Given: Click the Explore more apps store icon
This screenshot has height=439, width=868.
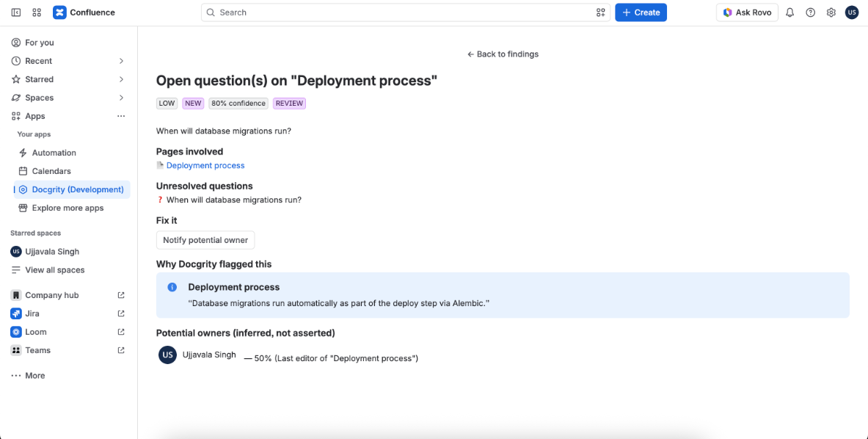Looking at the screenshot, I should [23, 208].
